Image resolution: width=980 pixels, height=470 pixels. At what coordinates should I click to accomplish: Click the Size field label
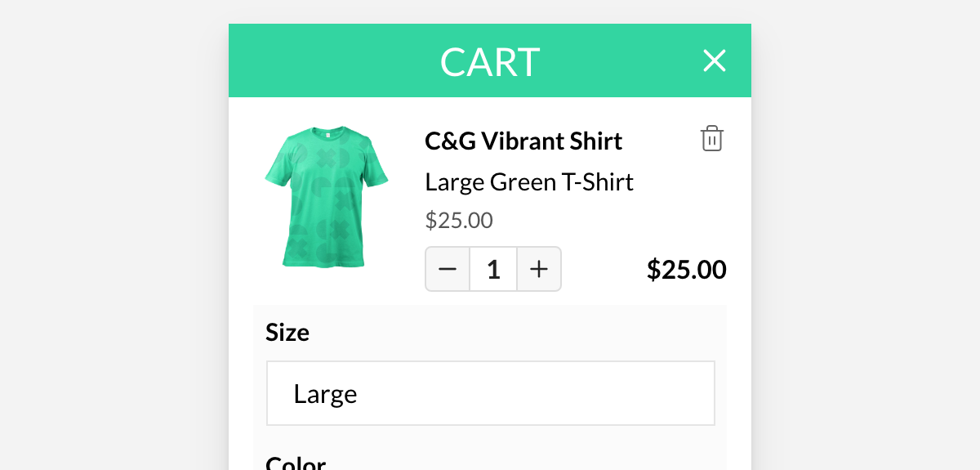coord(287,333)
